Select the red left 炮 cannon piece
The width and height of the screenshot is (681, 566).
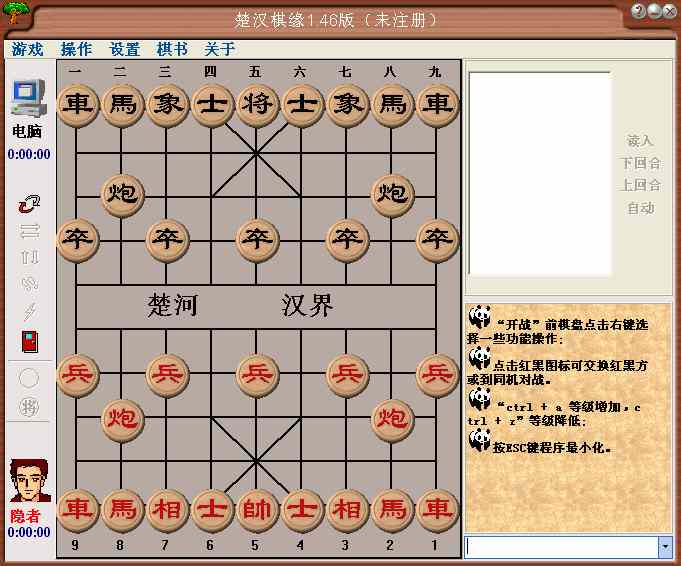click(122, 418)
